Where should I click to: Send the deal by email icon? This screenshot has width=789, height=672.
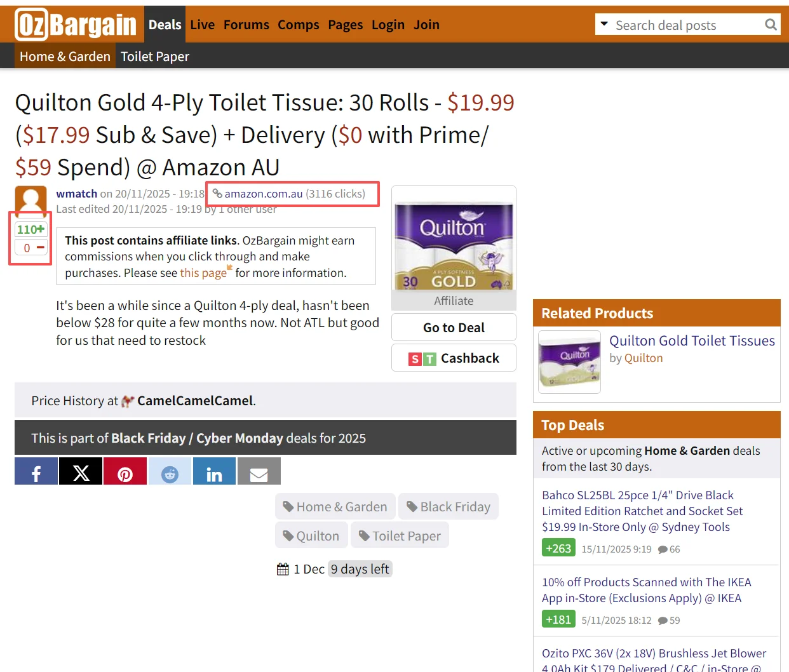259,471
